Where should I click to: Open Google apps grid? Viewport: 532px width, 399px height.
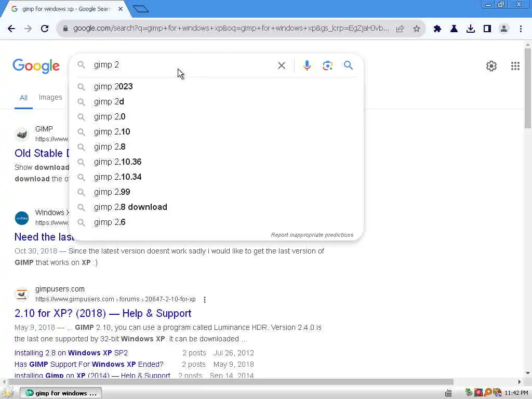(515, 66)
